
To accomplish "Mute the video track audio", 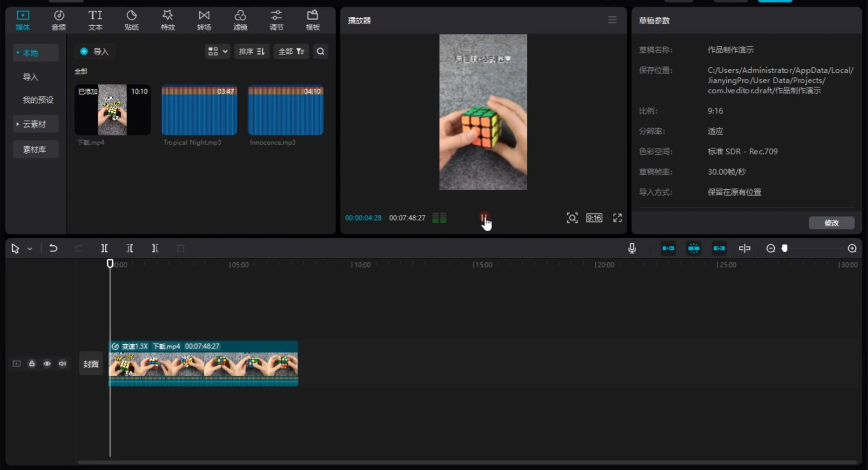I will pos(63,363).
